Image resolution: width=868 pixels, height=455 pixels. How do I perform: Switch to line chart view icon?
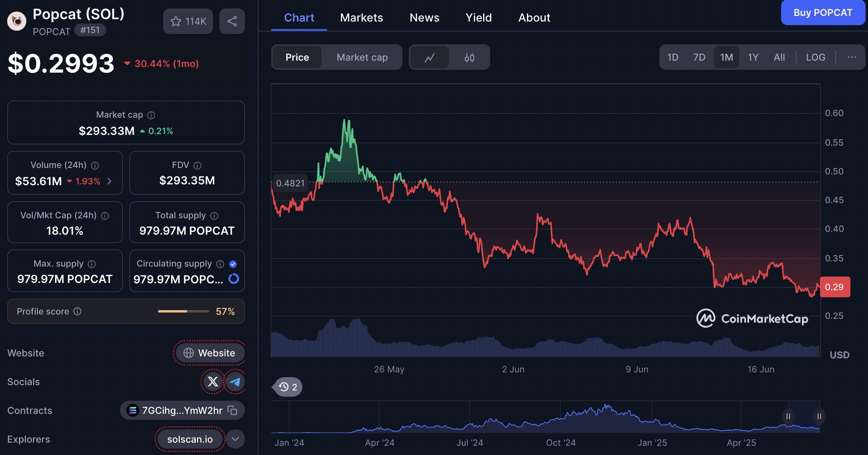(430, 57)
